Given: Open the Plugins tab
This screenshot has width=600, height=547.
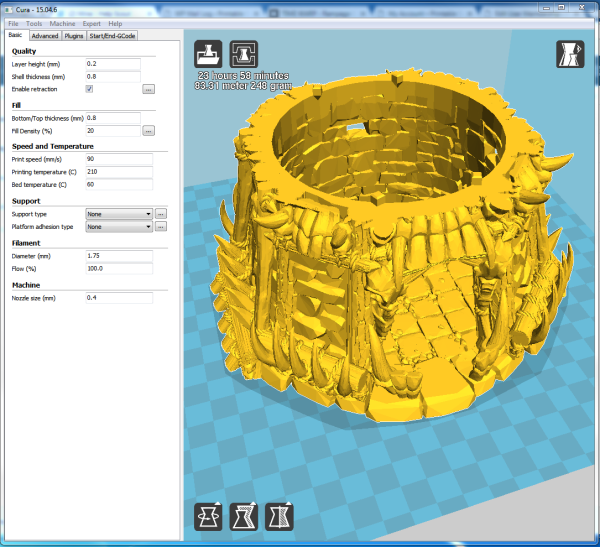Looking at the screenshot, I should [x=74, y=35].
